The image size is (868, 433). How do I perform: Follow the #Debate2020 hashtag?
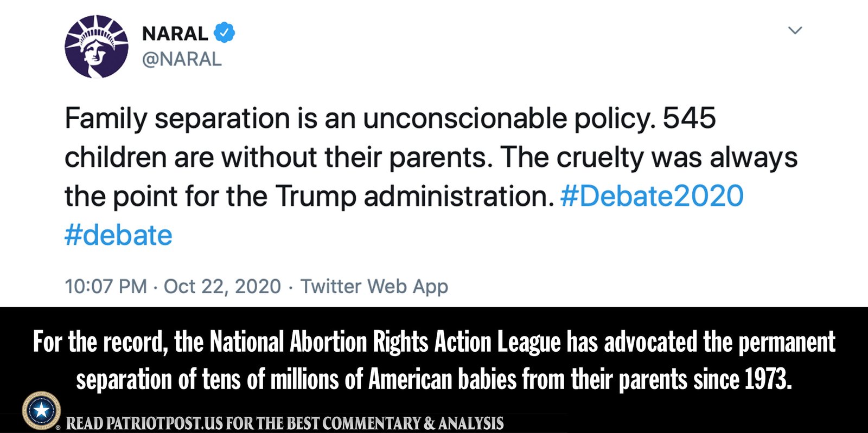pyautogui.click(x=652, y=196)
